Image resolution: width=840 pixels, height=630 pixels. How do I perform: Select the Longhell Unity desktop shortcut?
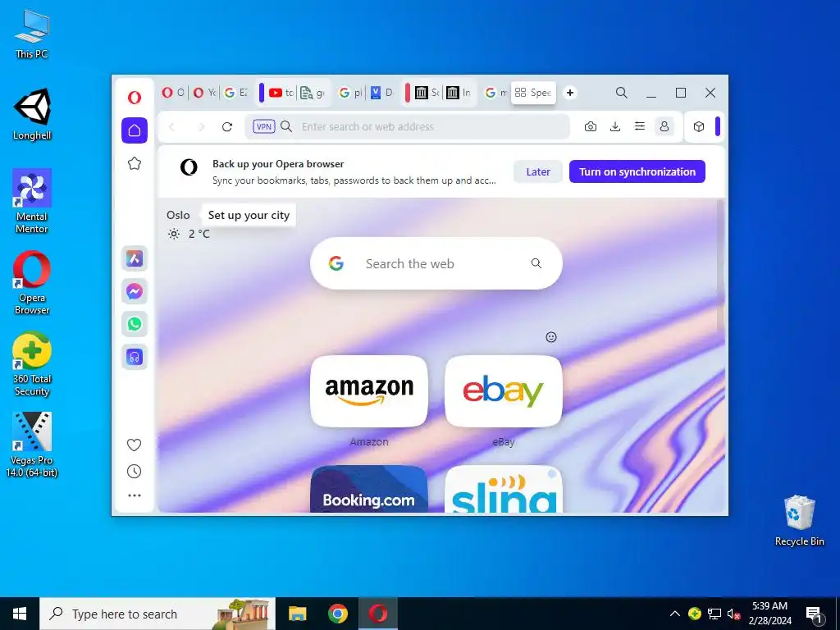pyautogui.click(x=32, y=113)
